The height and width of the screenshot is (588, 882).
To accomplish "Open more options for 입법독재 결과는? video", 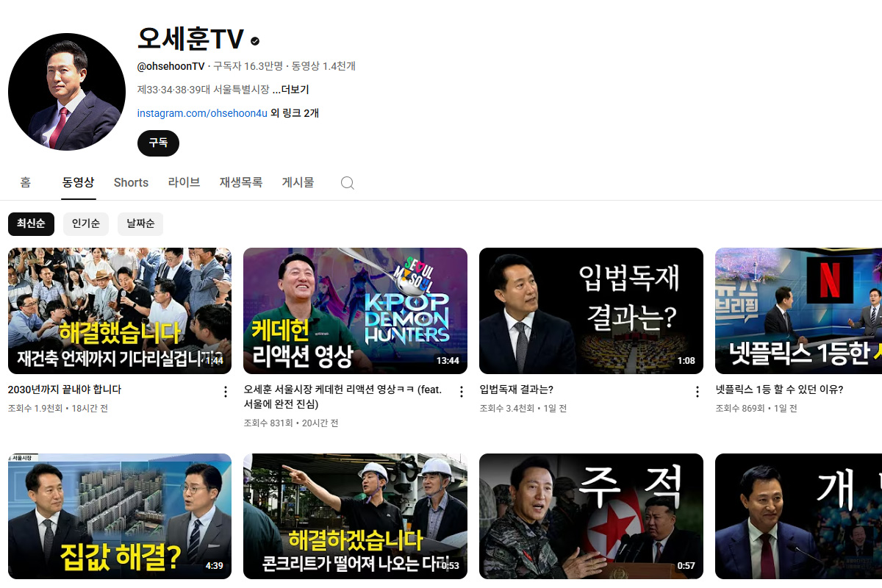I will pos(698,392).
